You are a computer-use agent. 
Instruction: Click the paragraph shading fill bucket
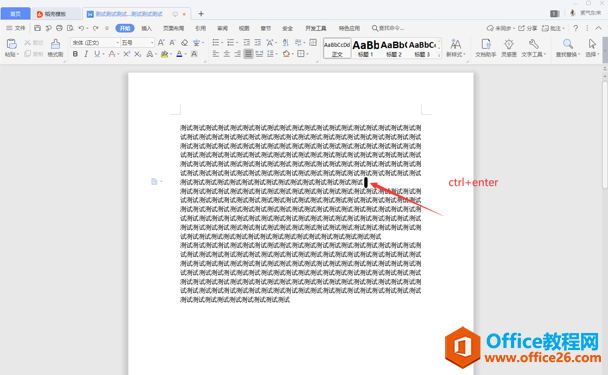pos(286,54)
